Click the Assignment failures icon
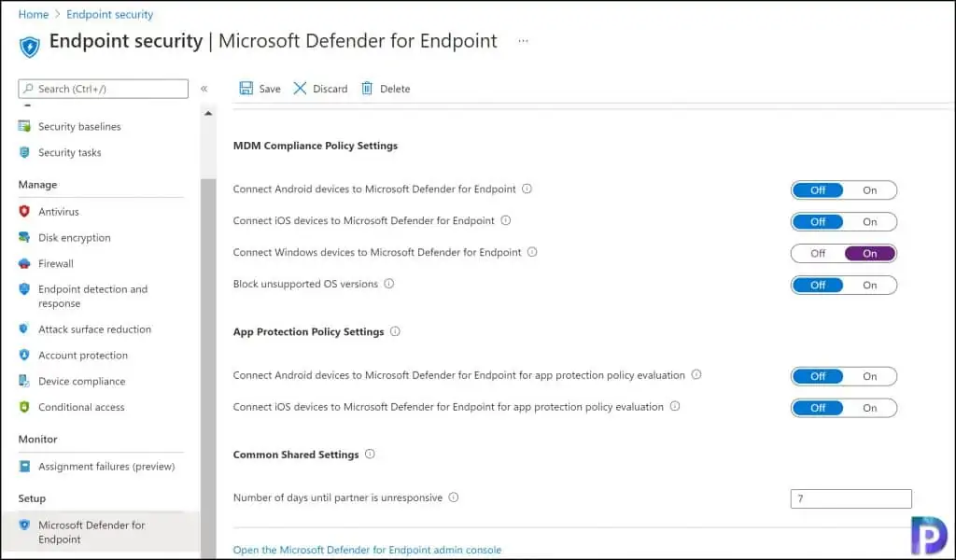Screen dimensions: 956x560 24,466
